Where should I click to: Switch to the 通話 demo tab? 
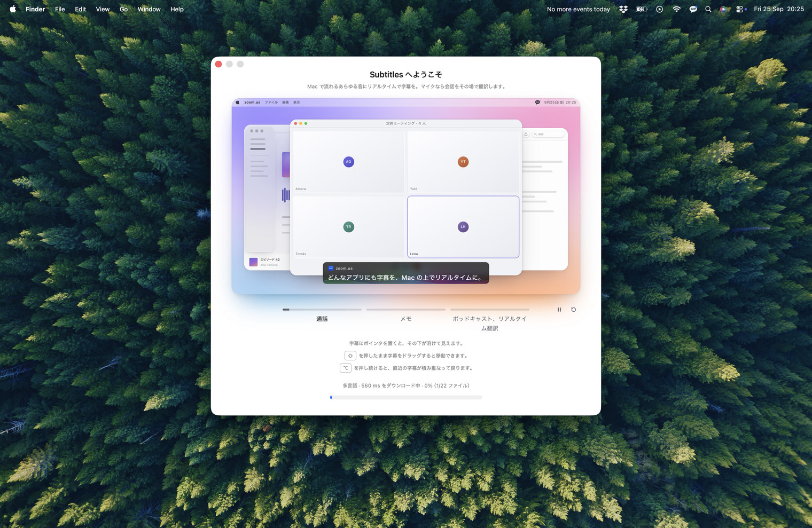click(322, 316)
